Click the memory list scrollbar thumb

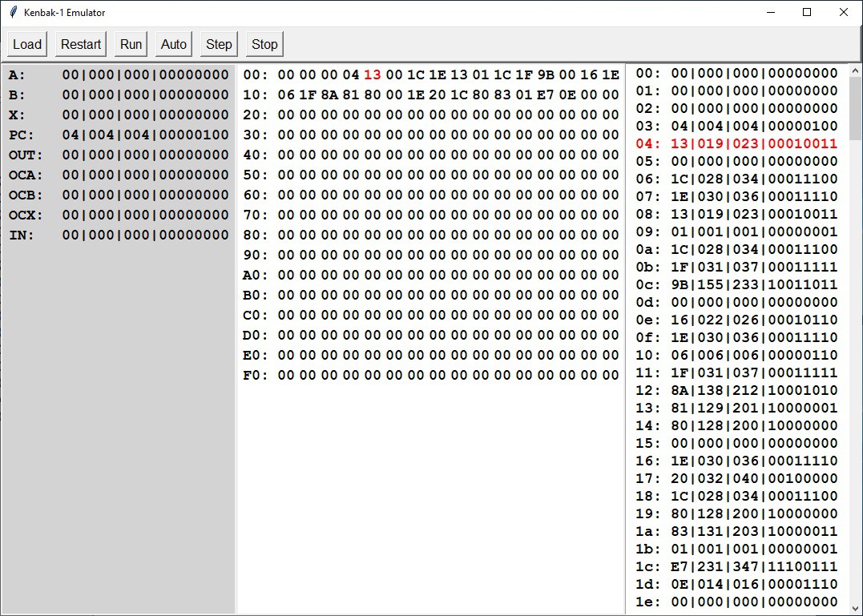(x=855, y=108)
